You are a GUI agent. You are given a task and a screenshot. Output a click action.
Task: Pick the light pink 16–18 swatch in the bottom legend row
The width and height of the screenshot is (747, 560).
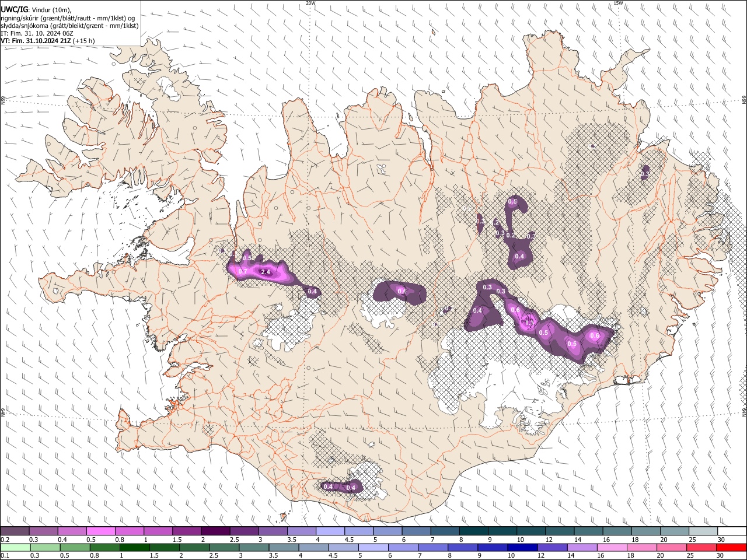coord(611,547)
